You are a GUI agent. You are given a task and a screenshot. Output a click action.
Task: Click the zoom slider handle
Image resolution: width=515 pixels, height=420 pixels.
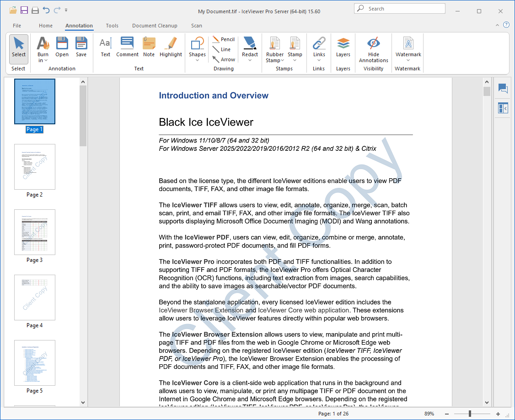[x=470, y=414]
